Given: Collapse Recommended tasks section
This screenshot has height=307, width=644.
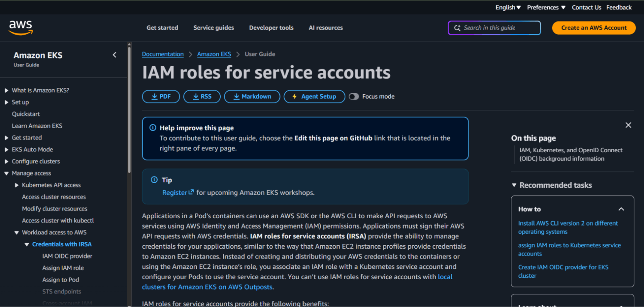Looking at the screenshot, I should tap(514, 185).
